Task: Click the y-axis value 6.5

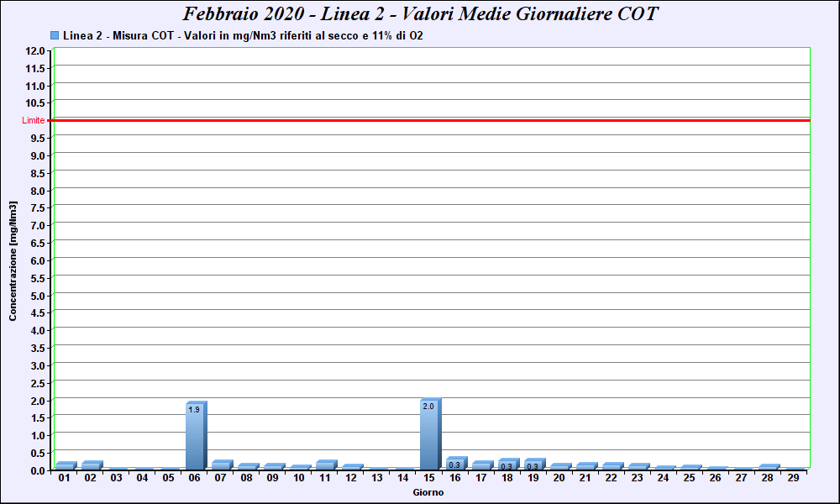Action: tap(38, 243)
